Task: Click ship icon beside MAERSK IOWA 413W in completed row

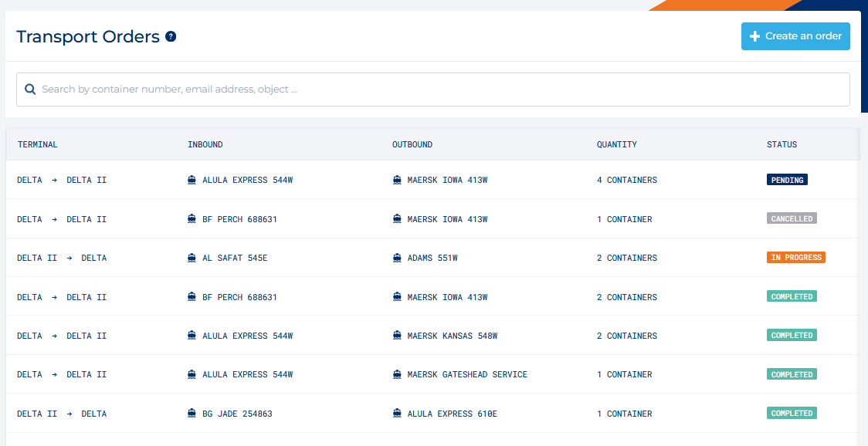Action: pyautogui.click(x=397, y=297)
